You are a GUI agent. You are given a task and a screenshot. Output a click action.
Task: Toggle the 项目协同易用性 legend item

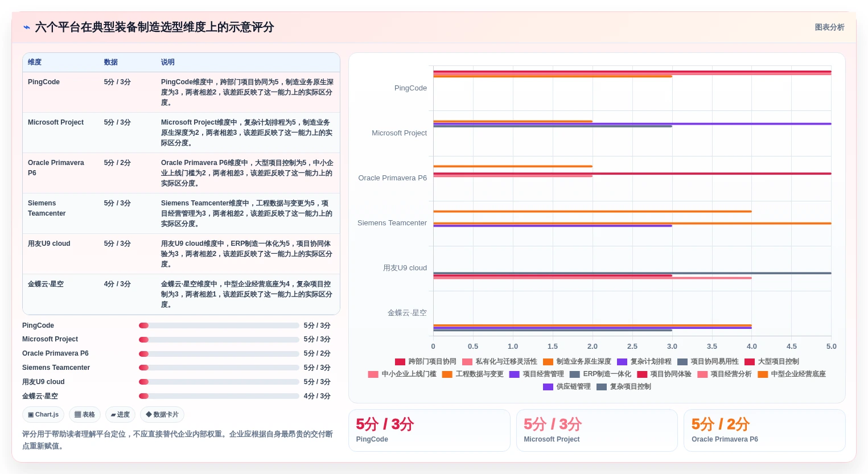coord(708,361)
